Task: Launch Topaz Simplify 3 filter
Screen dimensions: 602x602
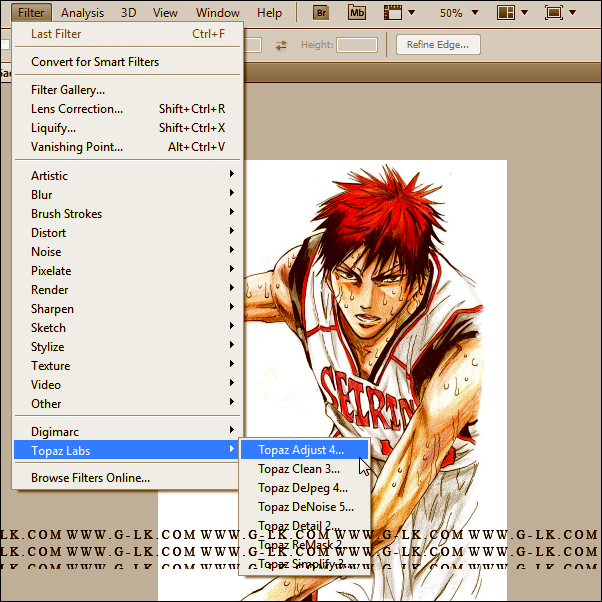Action: pyautogui.click(x=304, y=564)
